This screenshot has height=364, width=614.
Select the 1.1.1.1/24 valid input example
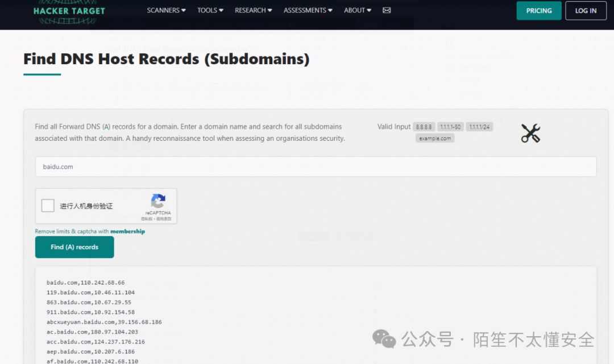click(479, 127)
